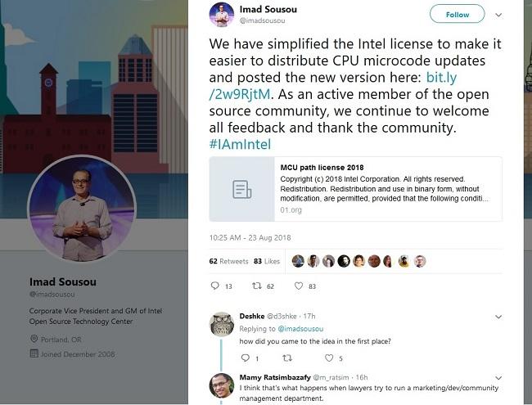Click the reply icon under main tweet
Viewport: 532px width, 405px height.
point(215,286)
